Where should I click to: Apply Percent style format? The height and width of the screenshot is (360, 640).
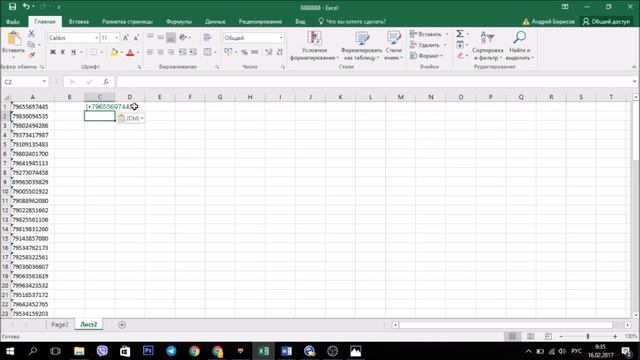[244, 52]
